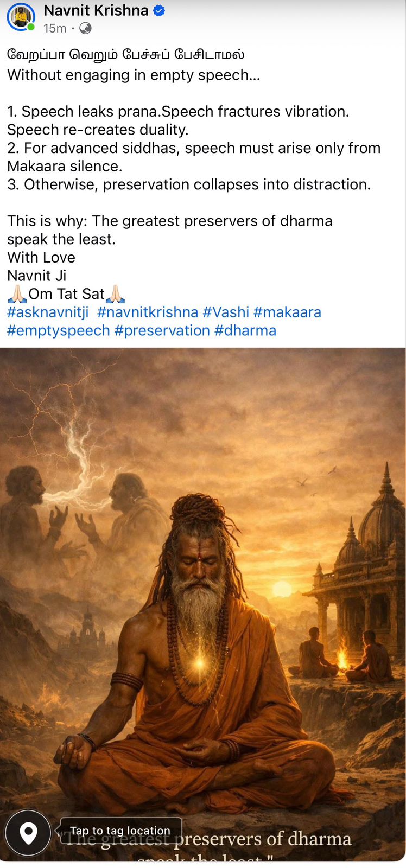406x868 pixels.
Task: Open the #navnitkrishna hashtag
Action: [148, 312]
